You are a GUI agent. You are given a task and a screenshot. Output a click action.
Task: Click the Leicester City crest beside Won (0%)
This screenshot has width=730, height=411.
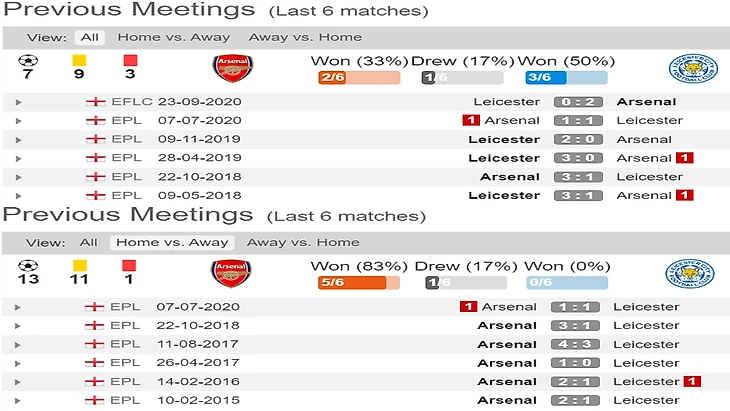pos(690,273)
